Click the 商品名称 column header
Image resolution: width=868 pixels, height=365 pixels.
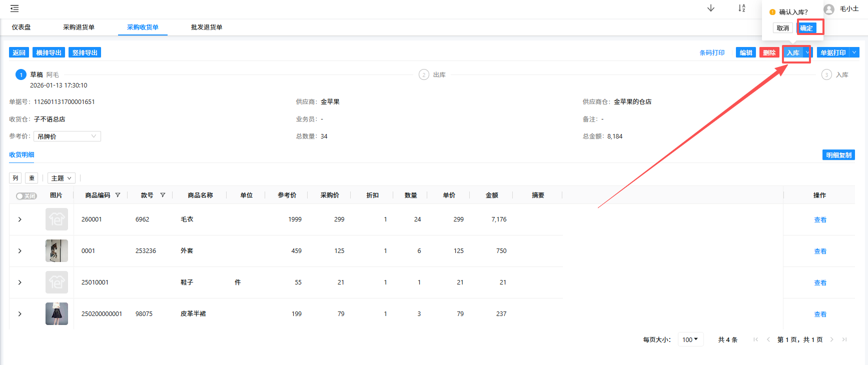(200, 195)
